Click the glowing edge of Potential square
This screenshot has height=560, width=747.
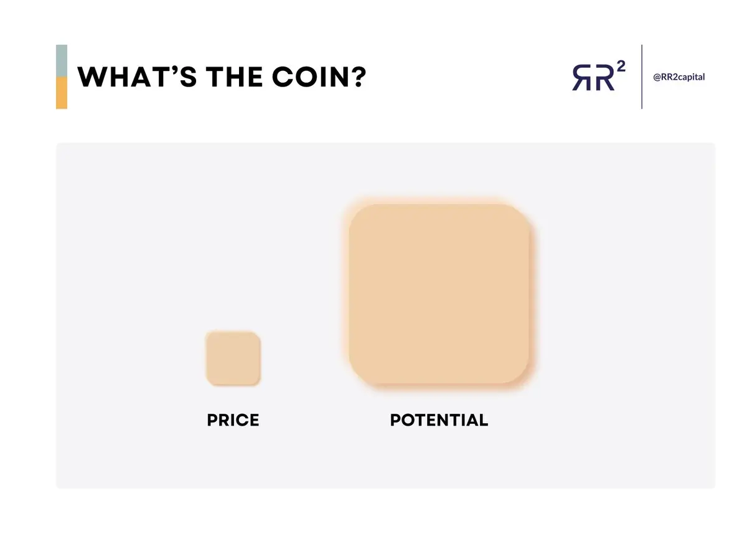click(x=533, y=299)
